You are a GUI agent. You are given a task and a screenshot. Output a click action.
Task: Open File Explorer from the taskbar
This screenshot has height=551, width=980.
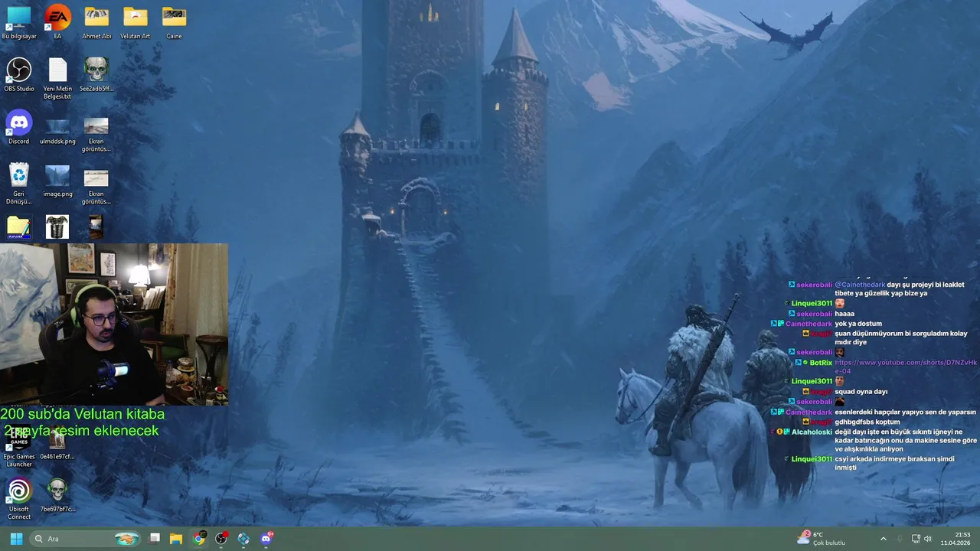click(176, 539)
